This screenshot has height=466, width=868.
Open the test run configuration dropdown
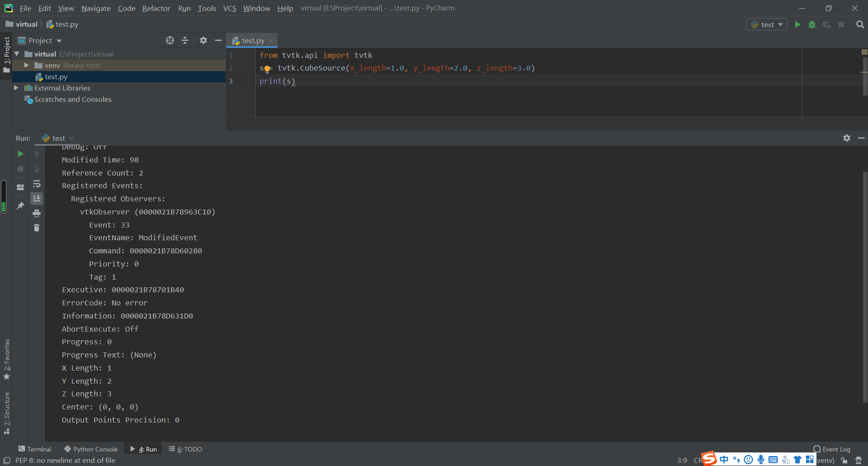tap(766, 24)
